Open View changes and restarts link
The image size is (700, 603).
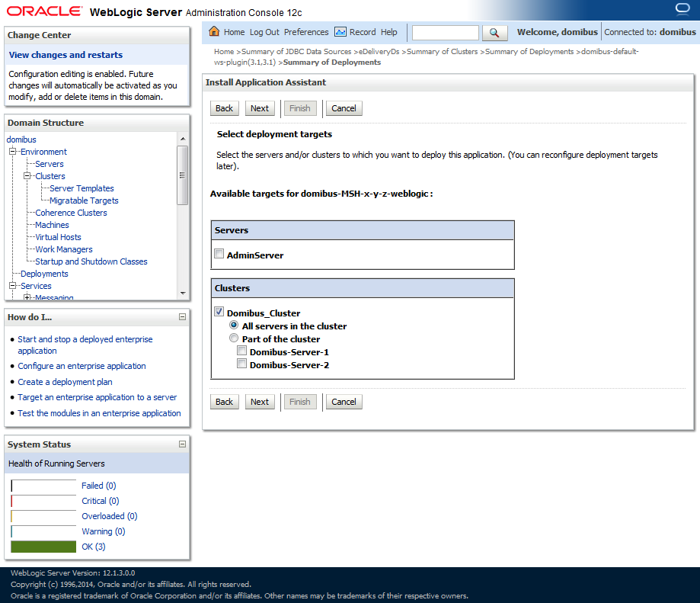click(x=66, y=54)
